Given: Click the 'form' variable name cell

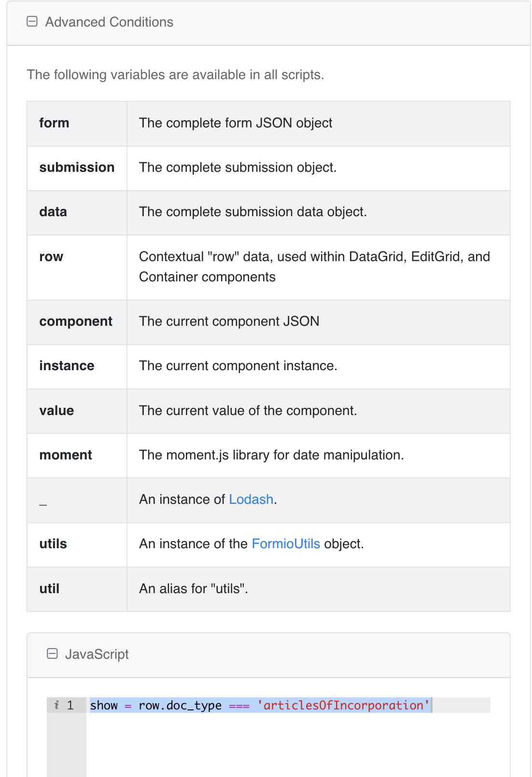Looking at the screenshot, I should pos(77,124).
